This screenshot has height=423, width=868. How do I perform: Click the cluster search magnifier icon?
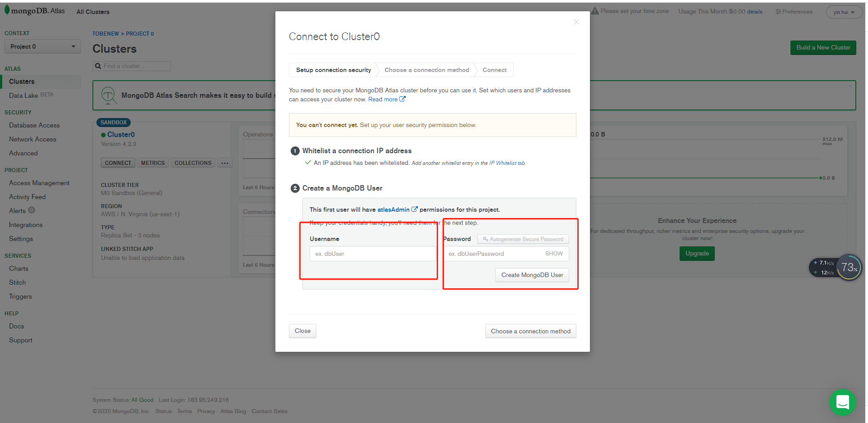pyautogui.click(x=98, y=66)
